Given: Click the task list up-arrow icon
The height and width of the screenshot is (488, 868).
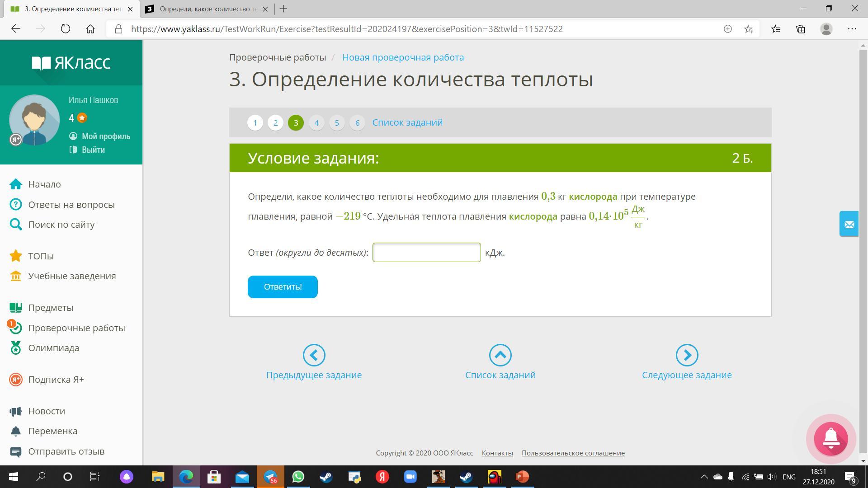Looking at the screenshot, I should click(500, 355).
